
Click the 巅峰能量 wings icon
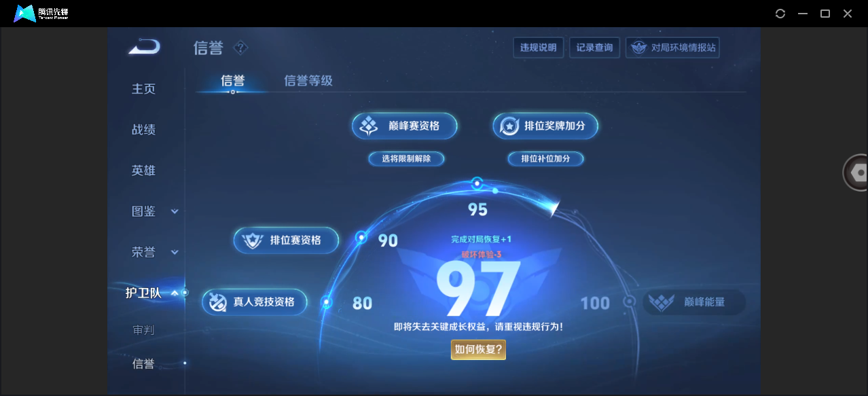pos(662,302)
